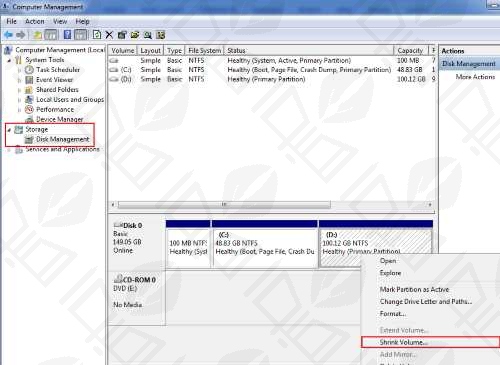This screenshot has height=365, width=500.
Task: Click the volume list horizontal scrollbar thumb
Action: pyautogui.click(x=224, y=204)
